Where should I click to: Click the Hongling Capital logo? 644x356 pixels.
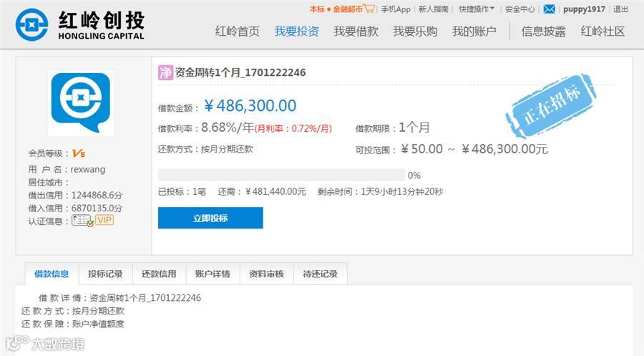pyautogui.click(x=80, y=24)
